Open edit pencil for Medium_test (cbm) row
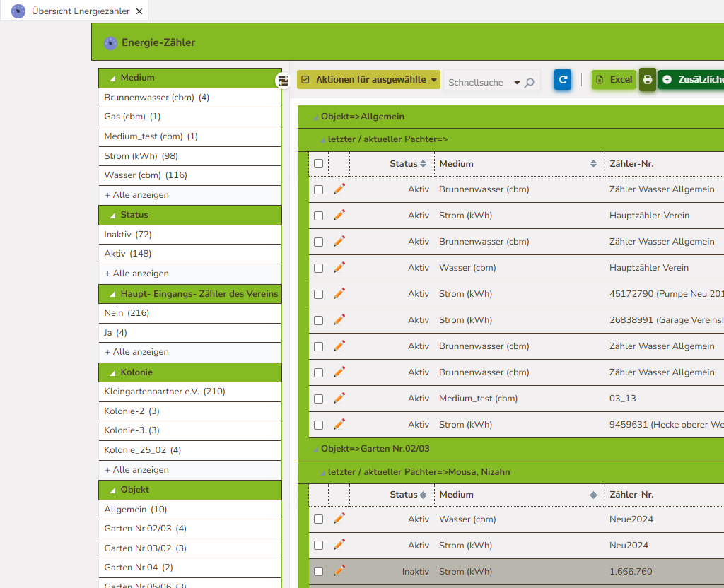 339,398
